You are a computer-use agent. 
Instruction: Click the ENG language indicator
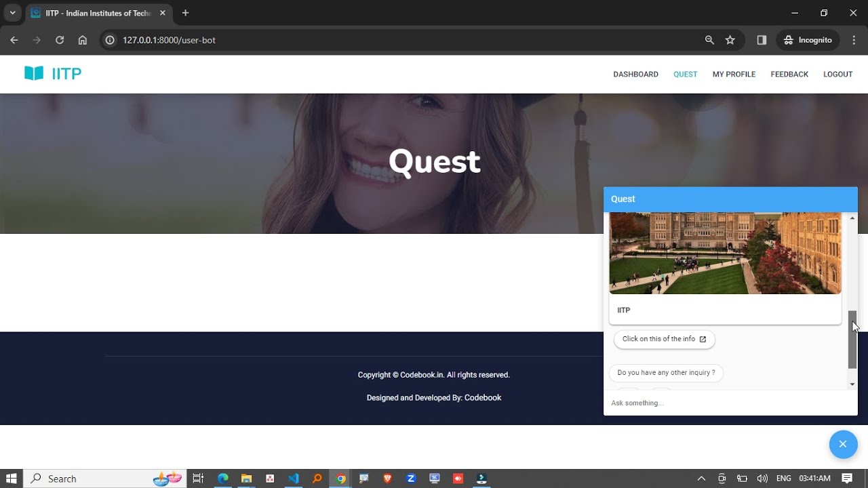click(783, 479)
